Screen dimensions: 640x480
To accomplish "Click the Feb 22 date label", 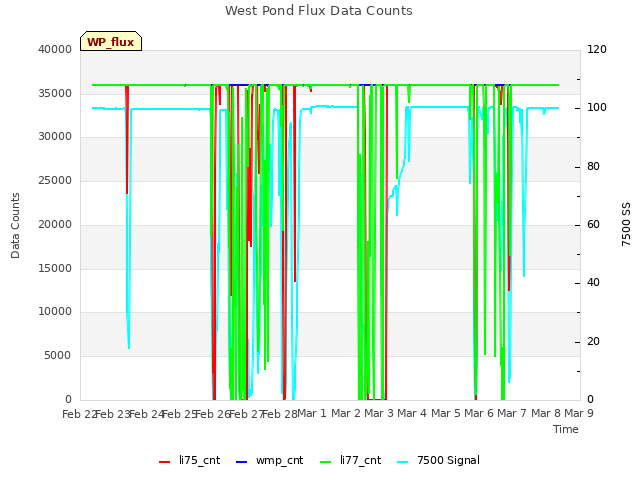I will point(80,414).
